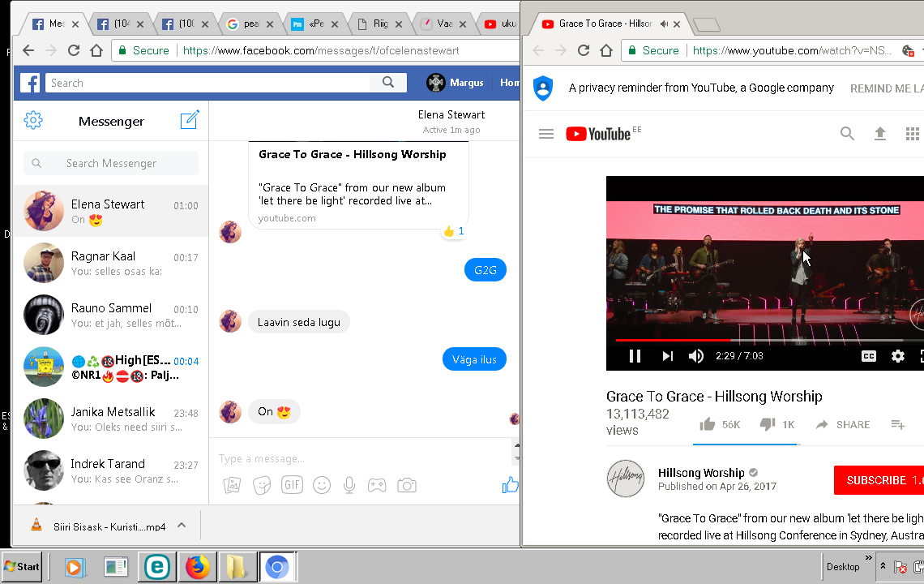Open the Grace To Grace youtube.com link card

358,185
